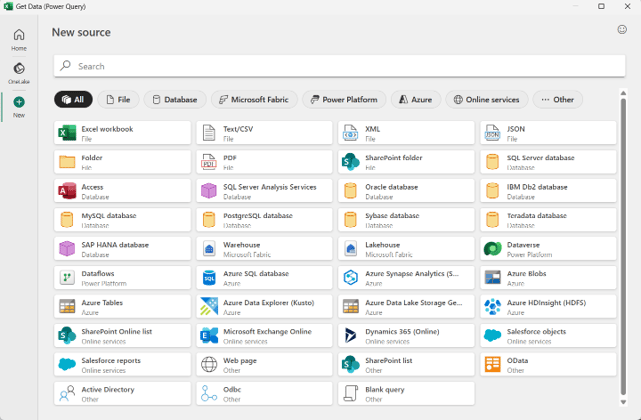
Task: Open the Warehouse connector icon
Action: click(209, 249)
